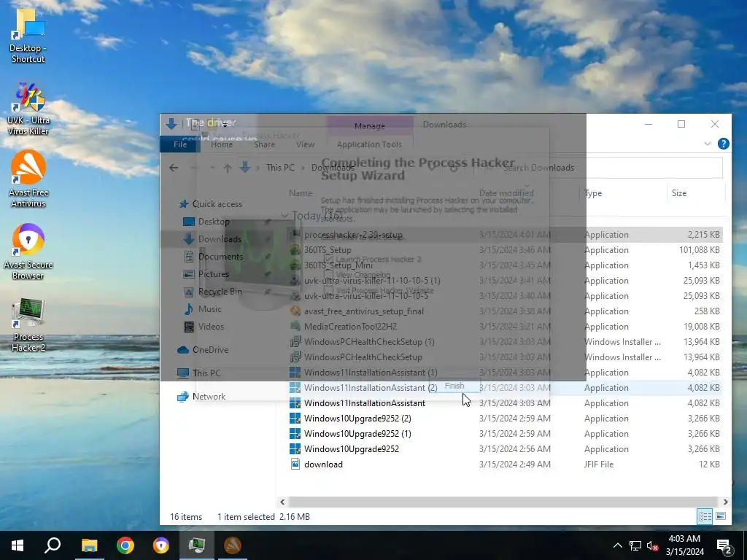Open Avast Secure Browser from taskbar
Image resolution: width=747 pixels, height=560 pixels.
point(161,545)
